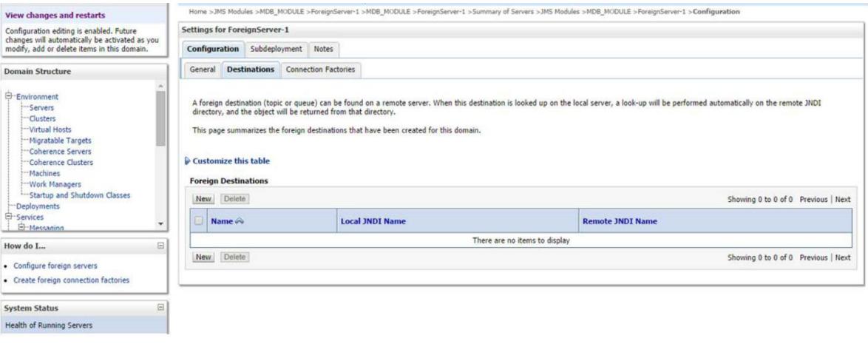The height and width of the screenshot is (344, 868).
Task: Click the top New button
Action: (x=203, y=199)
